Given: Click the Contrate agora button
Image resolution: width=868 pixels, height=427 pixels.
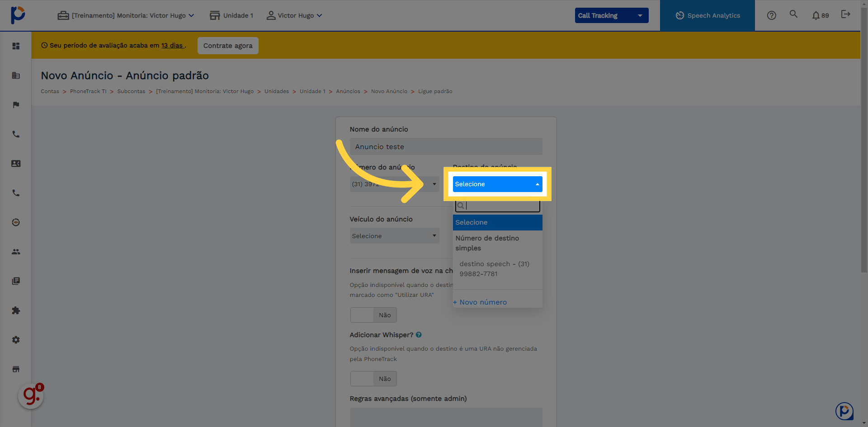Looking at the screenshot, I should pos(228,46).
